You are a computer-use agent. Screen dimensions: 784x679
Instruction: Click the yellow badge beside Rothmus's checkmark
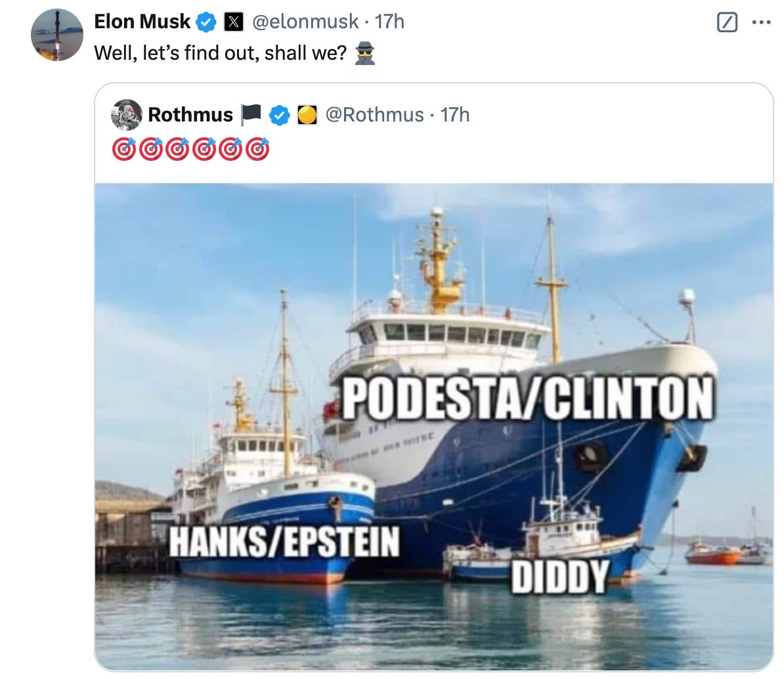(307, 115)
